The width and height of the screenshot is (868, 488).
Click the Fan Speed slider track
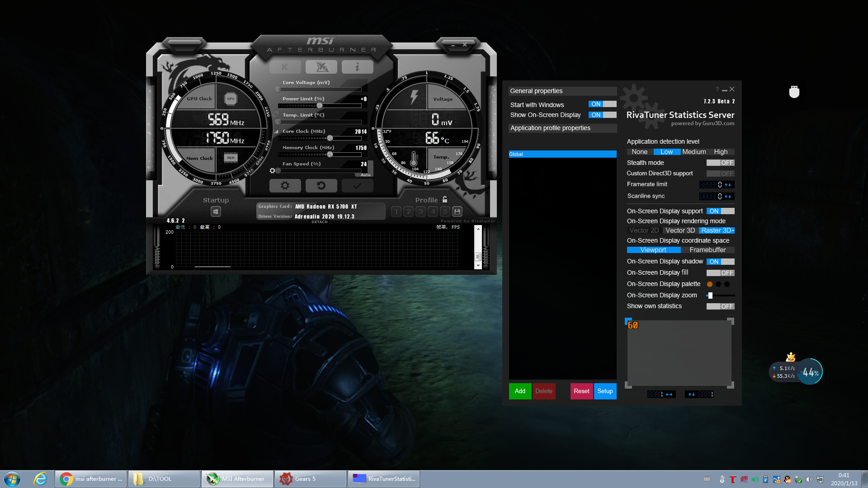coord(320,171)
